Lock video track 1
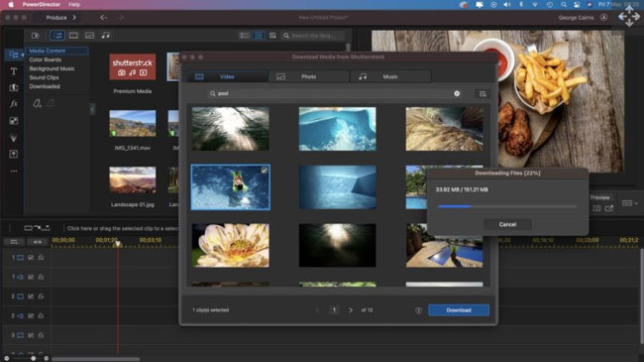Image resolution: width=644 pixels, height=362 pixels. [x=41, y=258]
